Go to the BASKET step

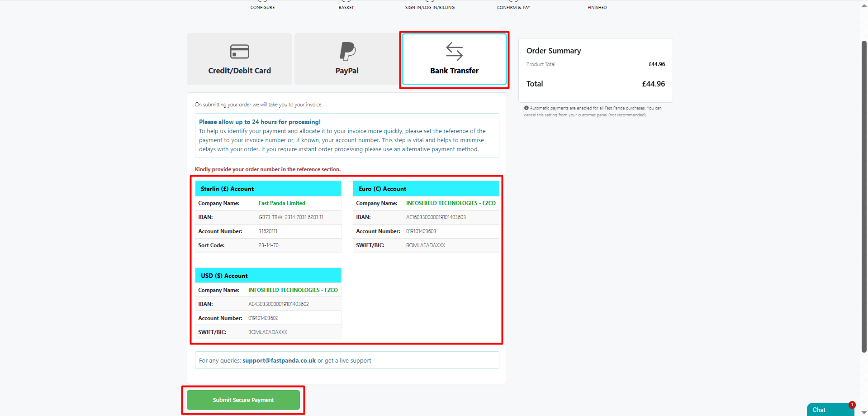[346, 7]
